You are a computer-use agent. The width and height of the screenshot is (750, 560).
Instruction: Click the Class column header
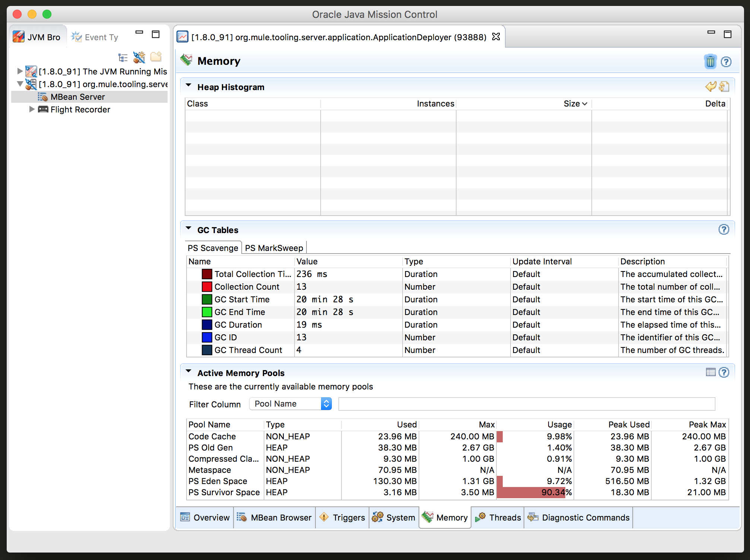coord(252,104)
